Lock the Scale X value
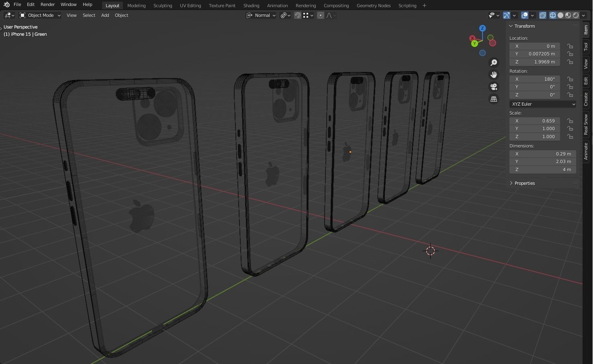 pos(570,121)
